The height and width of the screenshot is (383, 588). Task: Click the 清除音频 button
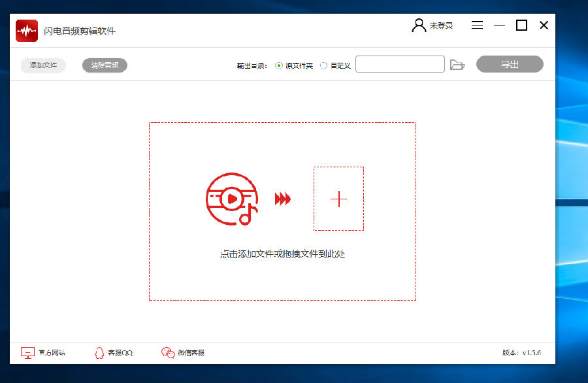click(x=104, y=65)
